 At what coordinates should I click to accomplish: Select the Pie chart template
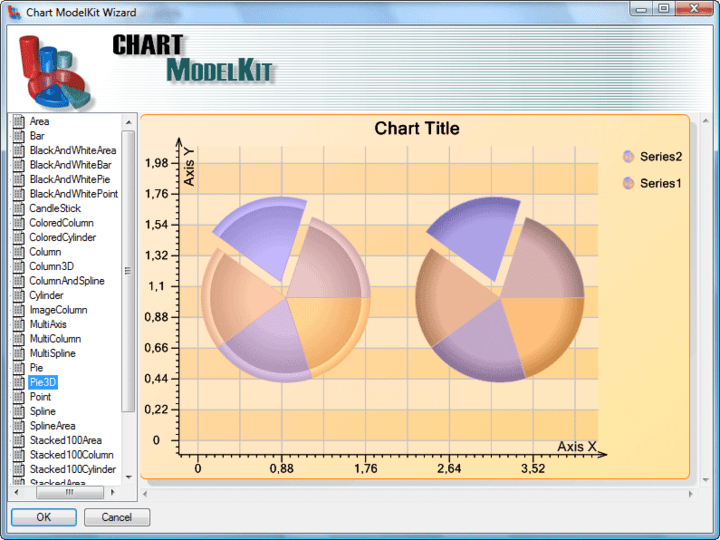[36, 368]
